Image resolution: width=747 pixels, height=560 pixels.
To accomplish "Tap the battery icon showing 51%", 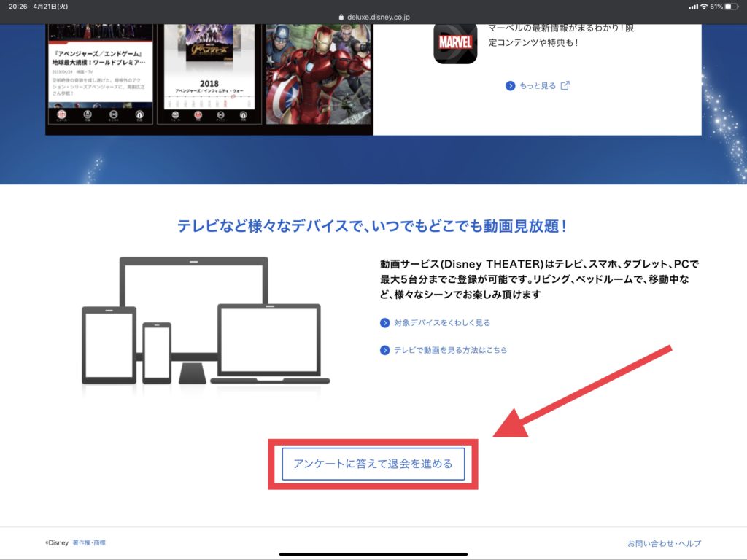I will [731, 7].
